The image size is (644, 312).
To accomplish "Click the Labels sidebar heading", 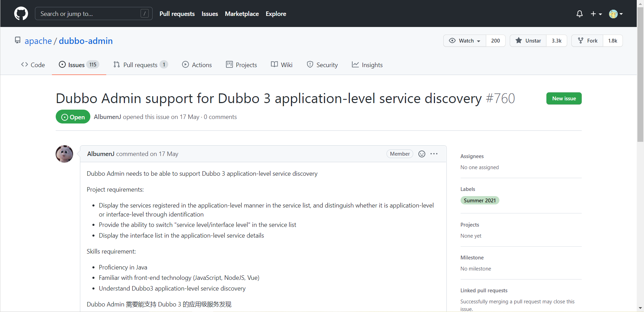I will (468, 189).
